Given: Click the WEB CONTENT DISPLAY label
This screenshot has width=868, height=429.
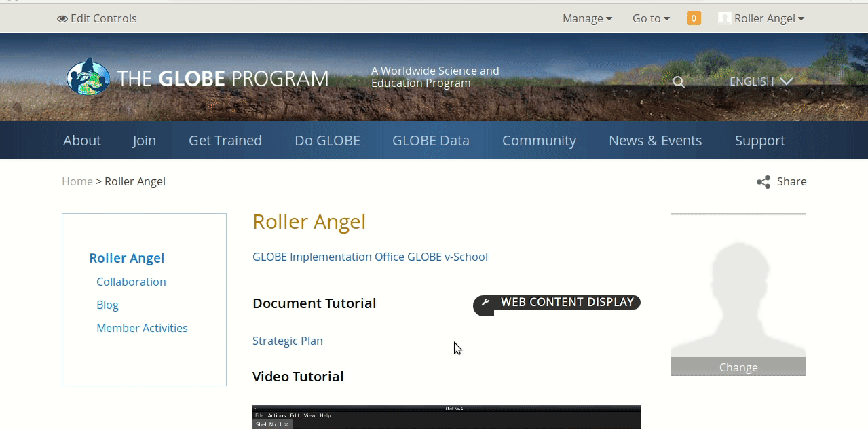Looking at the screenshot, I should [x=567, y=303].
